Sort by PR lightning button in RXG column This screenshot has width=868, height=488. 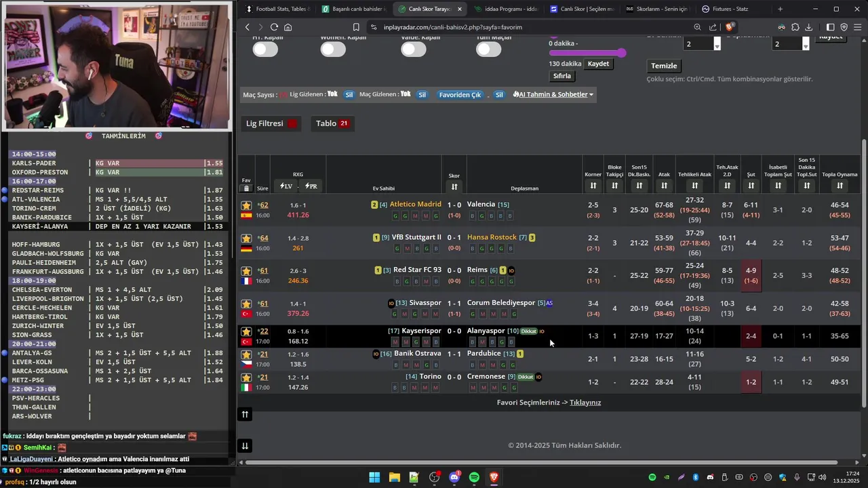tap(311, 186)
